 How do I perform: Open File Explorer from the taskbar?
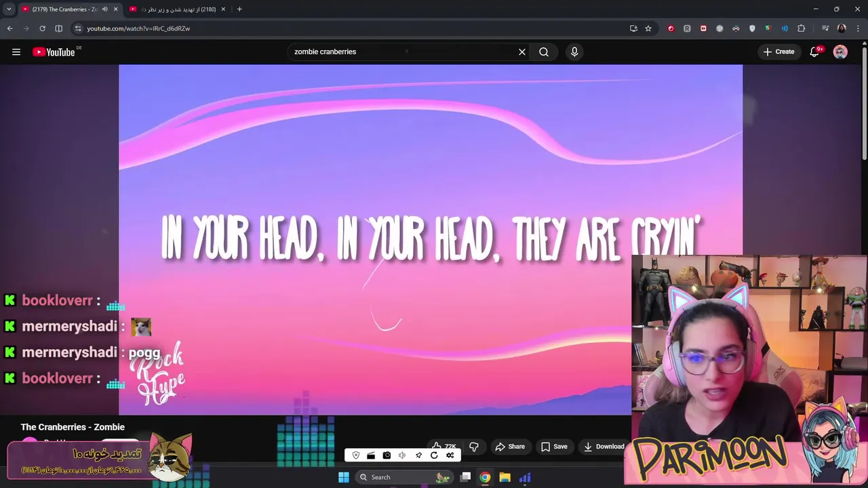point(505,477)
